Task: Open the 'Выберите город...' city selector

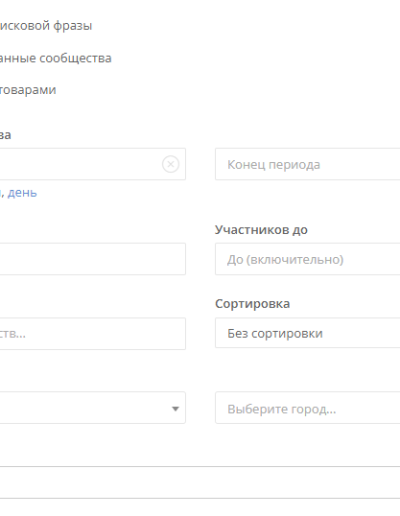Action: (308, 408)
